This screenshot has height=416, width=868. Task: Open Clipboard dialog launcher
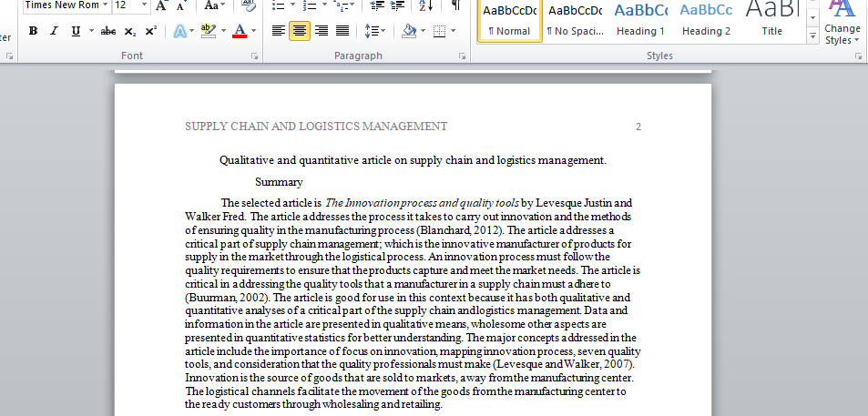coord(9,56)
